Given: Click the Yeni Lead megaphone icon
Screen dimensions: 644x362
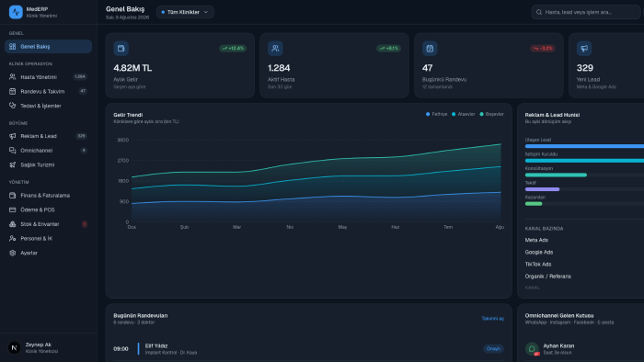Looking at the screenshot, I should (x=584, y=49).
